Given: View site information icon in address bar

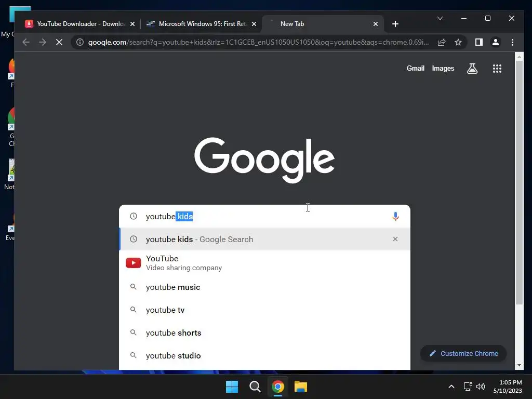Looking at the screenshot, I should (x=79, y=42).
